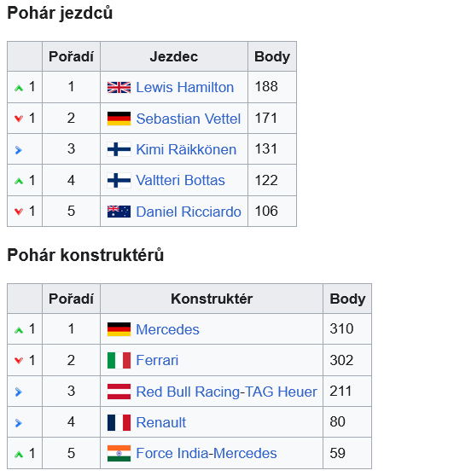
Task: Open the Daniel Ricciardo driver page
Action: coord(189,212)
